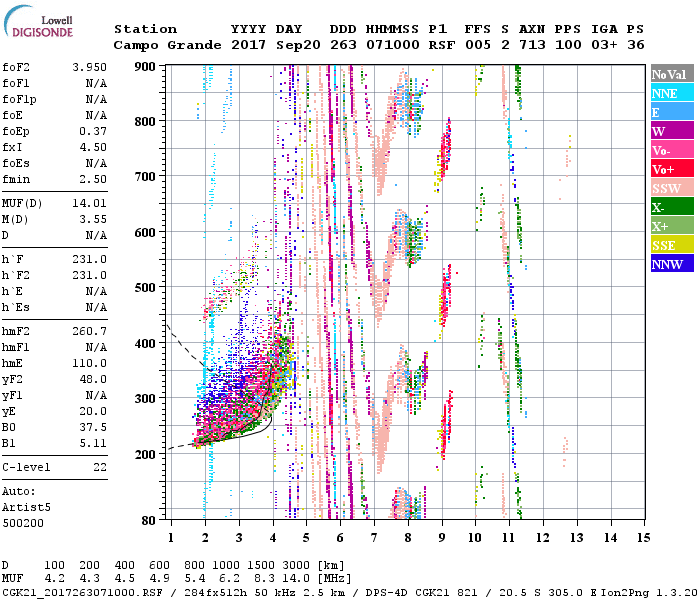The height and width of the screenshot is (600, 700).
Task: Click the B0 value 37.5
Action: click(x=93, y=427)
